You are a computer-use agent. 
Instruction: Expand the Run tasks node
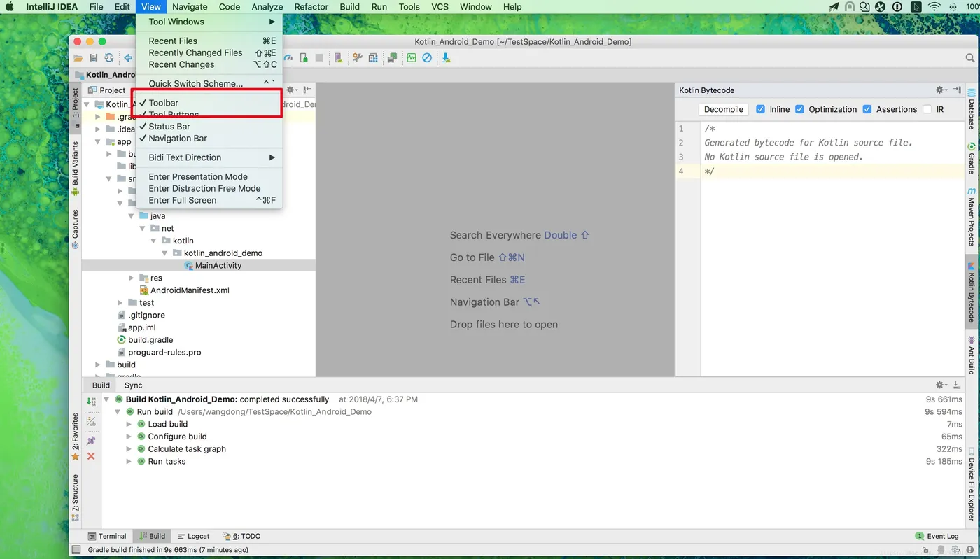[129, 462]
